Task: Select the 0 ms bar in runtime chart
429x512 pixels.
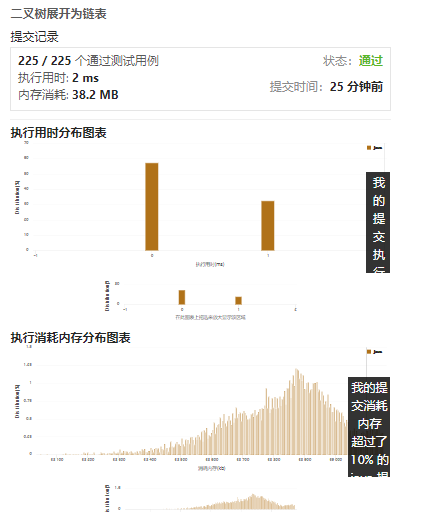Action: (152, 207)
